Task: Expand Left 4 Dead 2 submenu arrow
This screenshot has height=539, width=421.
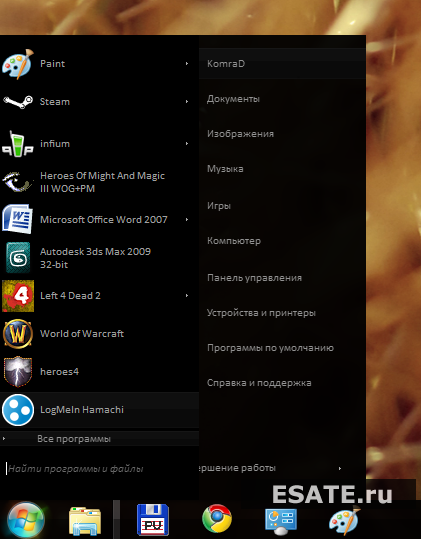Action: pyautogui.click(x=187, y=295)
